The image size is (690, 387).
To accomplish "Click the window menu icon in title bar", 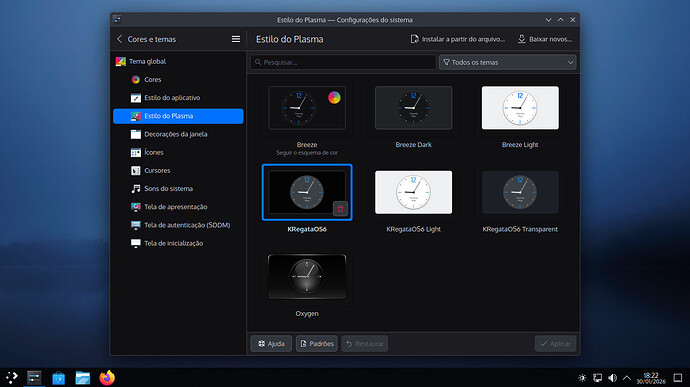I will point(117,19).
